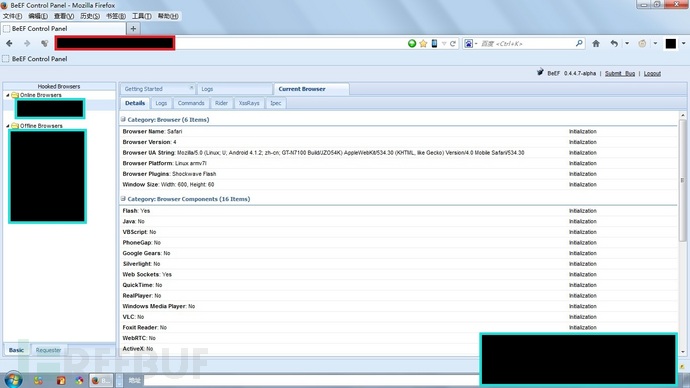Open the 历史(S) menu
This screenshot has height=388, width=690.
(90, 16)
